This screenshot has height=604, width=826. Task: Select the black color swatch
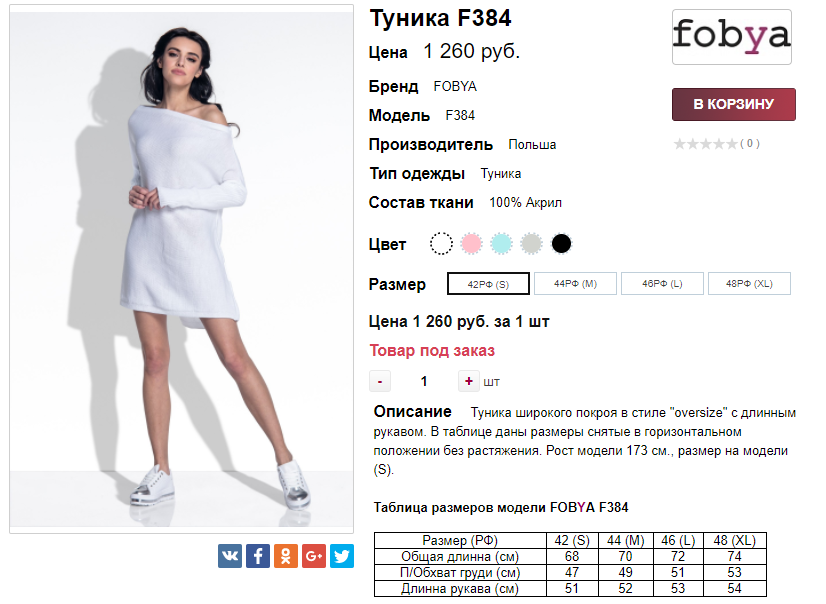click(x=562, y=244)
